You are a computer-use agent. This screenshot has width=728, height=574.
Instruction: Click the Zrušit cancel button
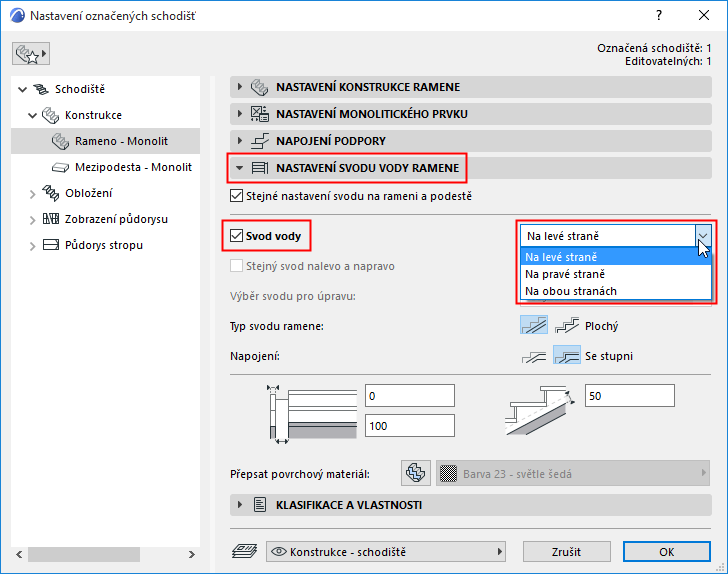(x=566, y=552)
